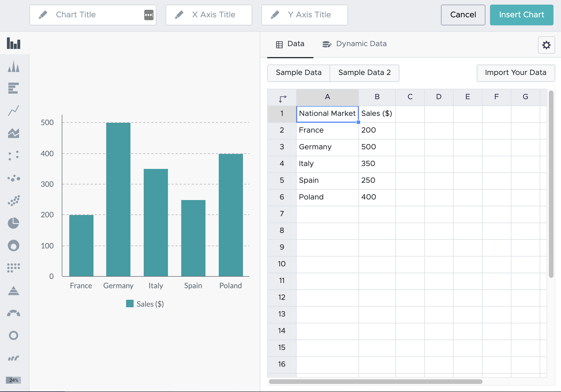Select the 24% progress gauge chart type

pyautogui.click(x=13, y=380)
